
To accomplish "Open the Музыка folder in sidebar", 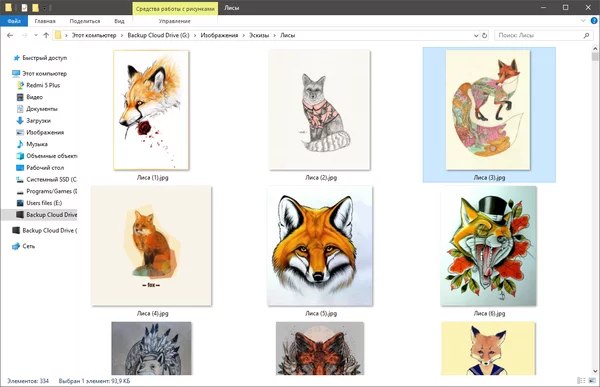I will tap(37, 144).
